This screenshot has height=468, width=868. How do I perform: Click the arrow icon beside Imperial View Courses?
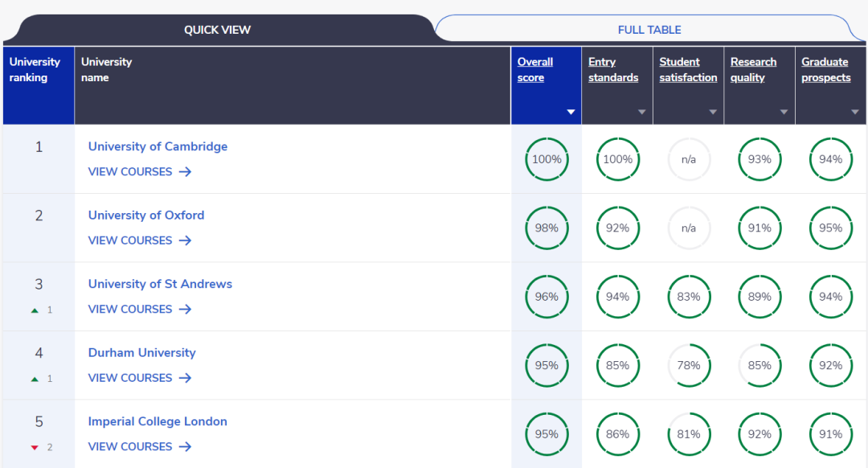185,446
